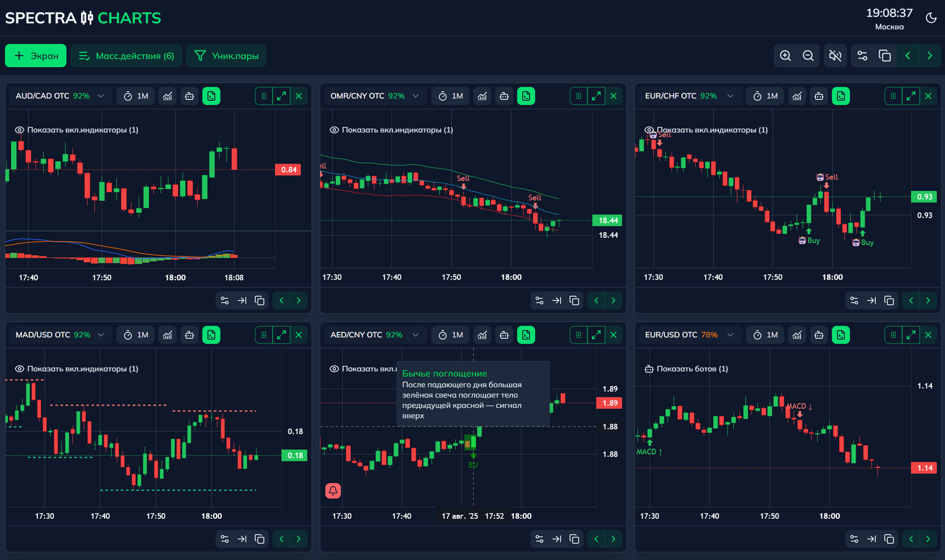Unmute sound with the crossed speaker icon

coord(835,56)
